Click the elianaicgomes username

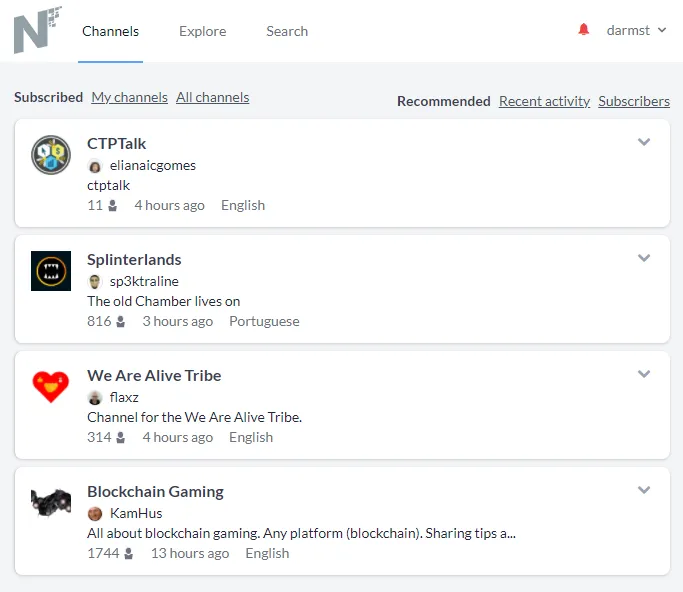click(x=152, y=166)
